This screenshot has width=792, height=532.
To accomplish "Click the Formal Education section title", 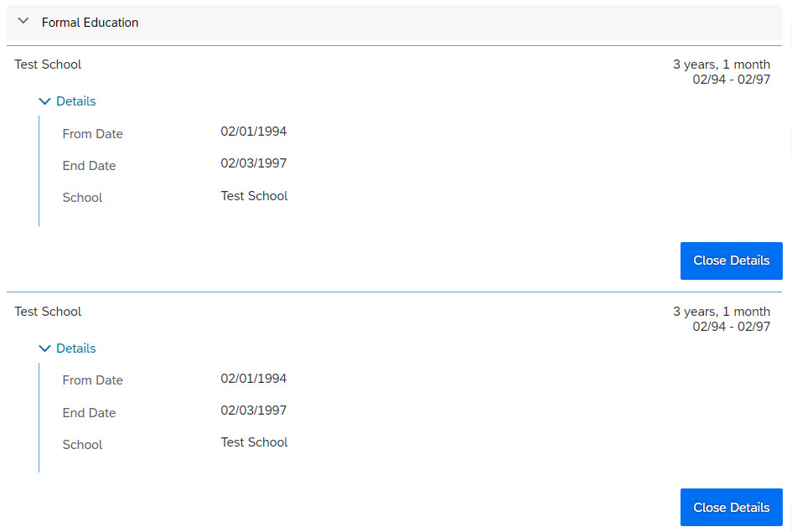I will (90, 23).
